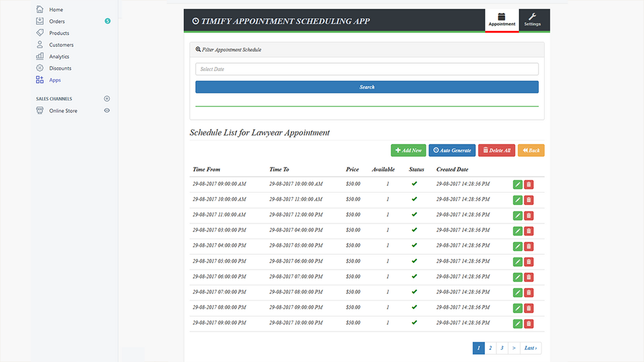
Task: Click the Time From column header
Action: (206, 169)
